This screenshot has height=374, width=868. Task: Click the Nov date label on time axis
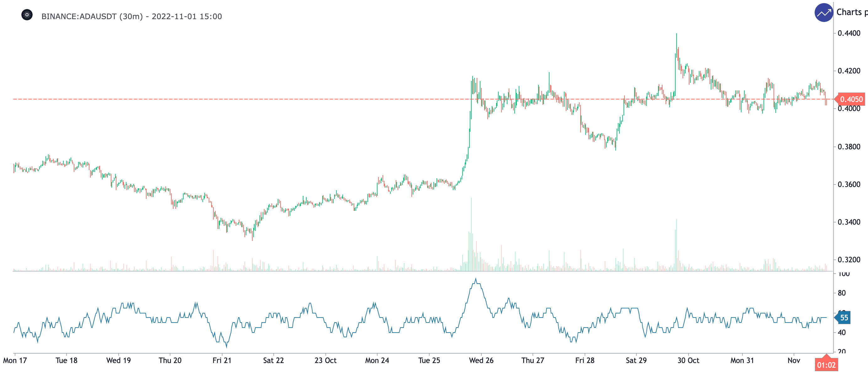point(794,361)
